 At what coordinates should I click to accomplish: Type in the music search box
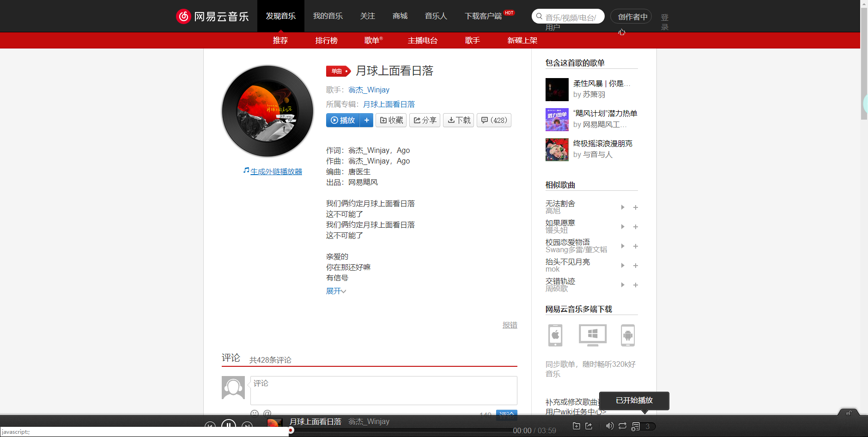[573, 16]
